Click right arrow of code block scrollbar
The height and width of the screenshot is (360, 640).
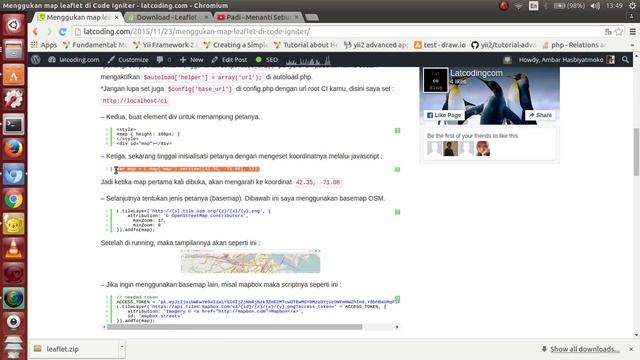click(x=397, y=327)
